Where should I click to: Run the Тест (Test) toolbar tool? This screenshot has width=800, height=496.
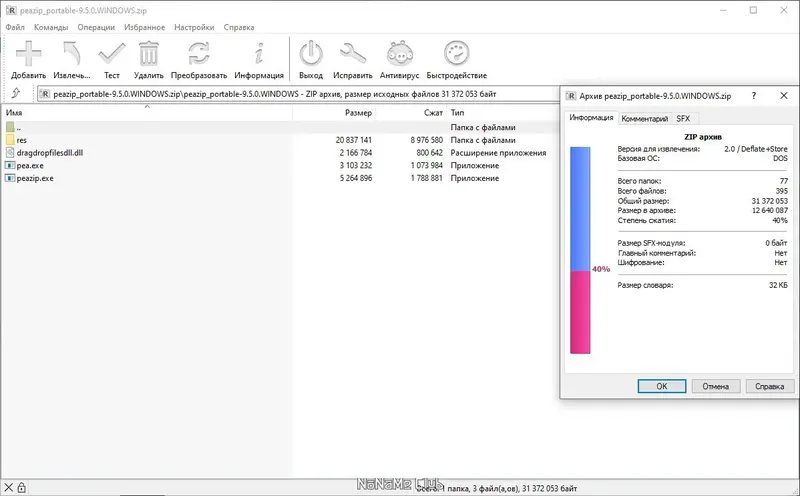tap(112, 54)
